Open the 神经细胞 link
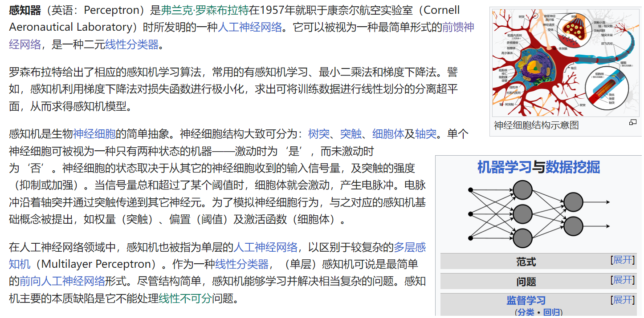 tap(94, 133)
